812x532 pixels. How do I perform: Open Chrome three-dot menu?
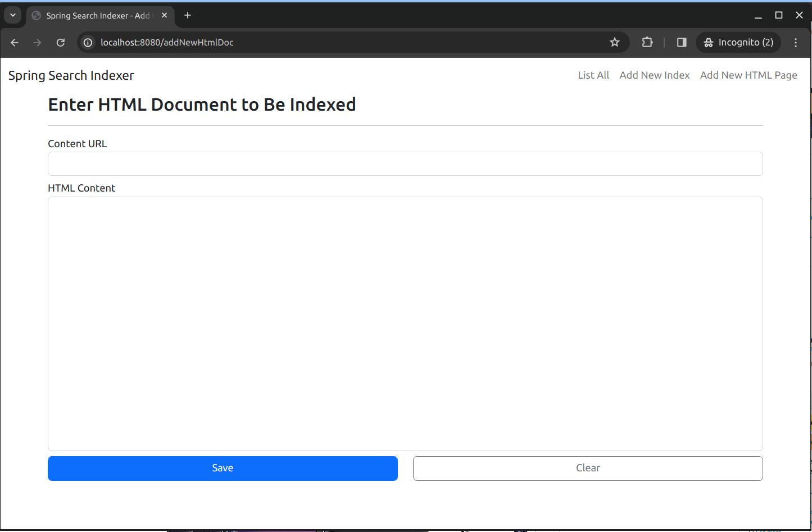pos(796,43)
